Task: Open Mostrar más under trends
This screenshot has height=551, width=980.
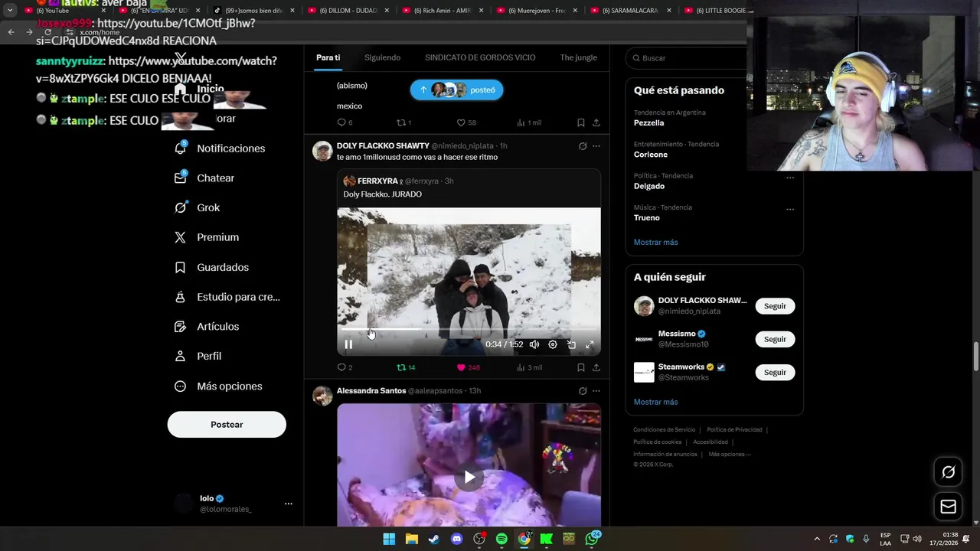Action: 655,243
